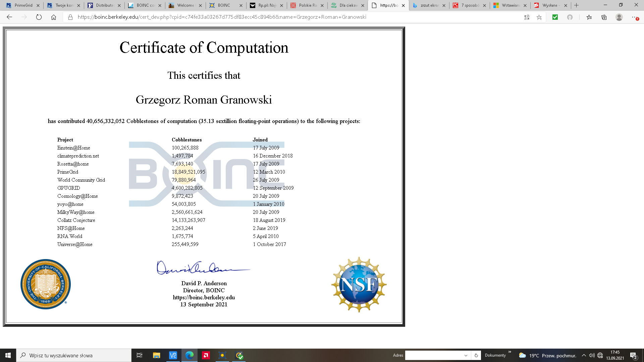Viewport: 644px width, 362px height.
Task: Open the network status icon
Action: [600, 355]
